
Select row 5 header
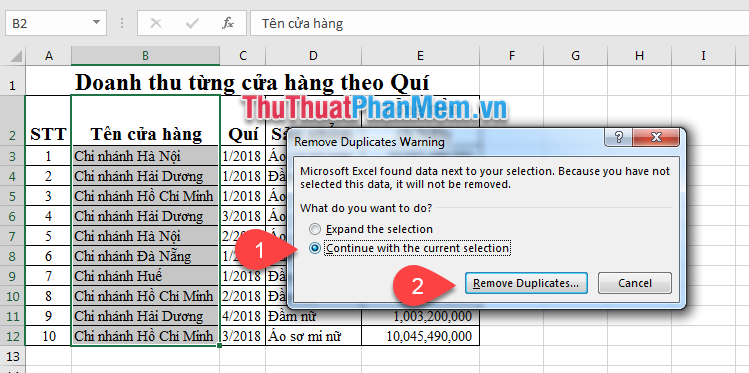pos(12,196)
